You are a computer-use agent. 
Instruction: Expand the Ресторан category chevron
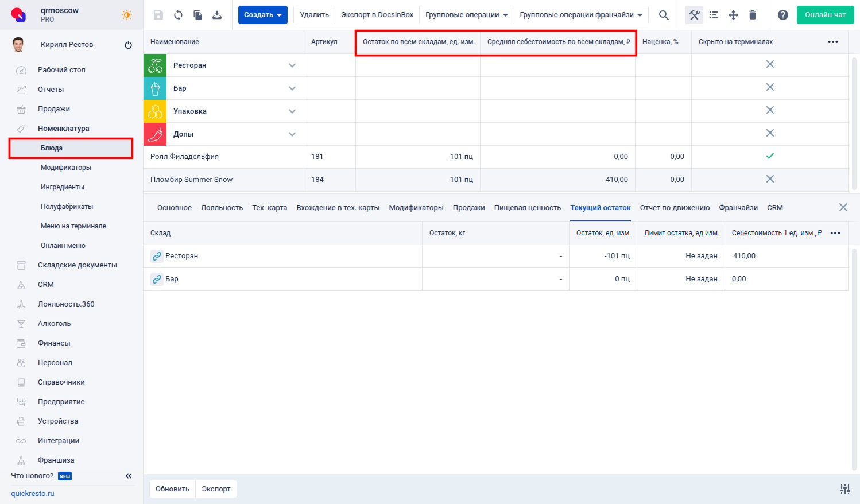pos(292,65)
